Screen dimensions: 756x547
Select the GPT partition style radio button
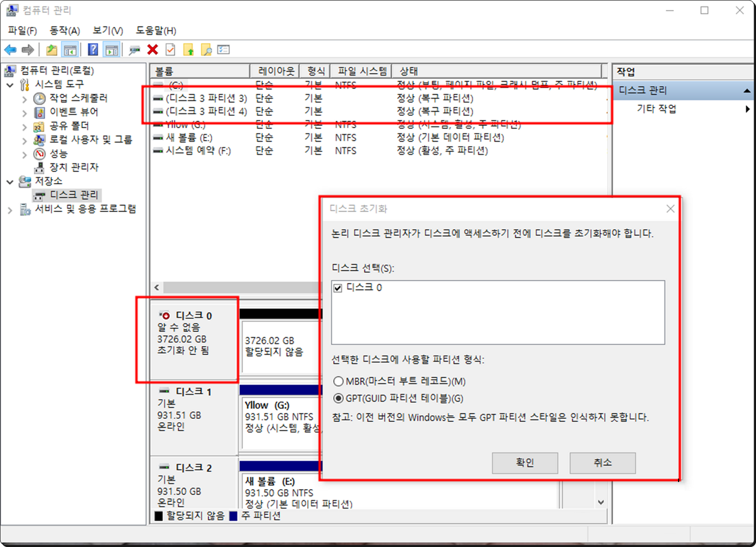coord(338,398)
